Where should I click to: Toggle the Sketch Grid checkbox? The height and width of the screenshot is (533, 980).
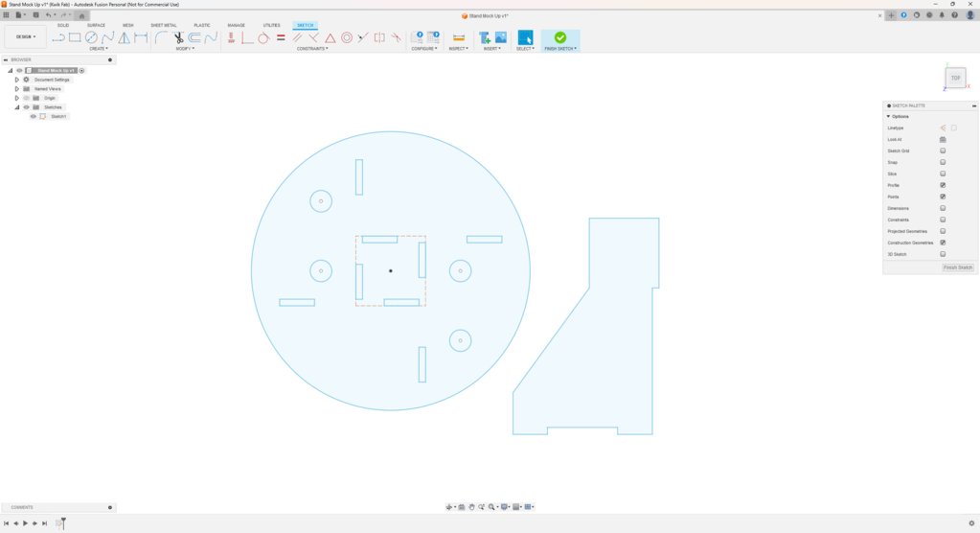click(943, 151)
